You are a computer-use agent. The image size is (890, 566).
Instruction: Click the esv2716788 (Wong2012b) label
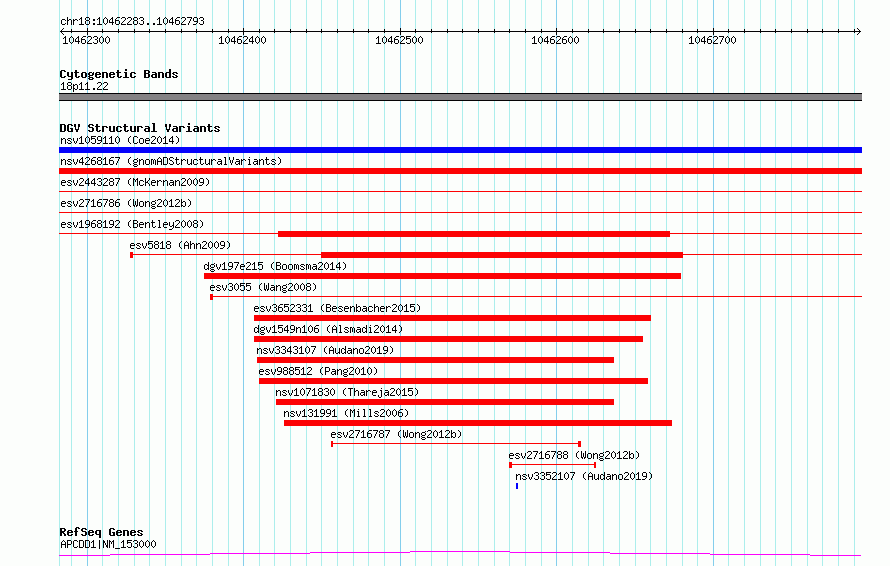tap(574, 455)
